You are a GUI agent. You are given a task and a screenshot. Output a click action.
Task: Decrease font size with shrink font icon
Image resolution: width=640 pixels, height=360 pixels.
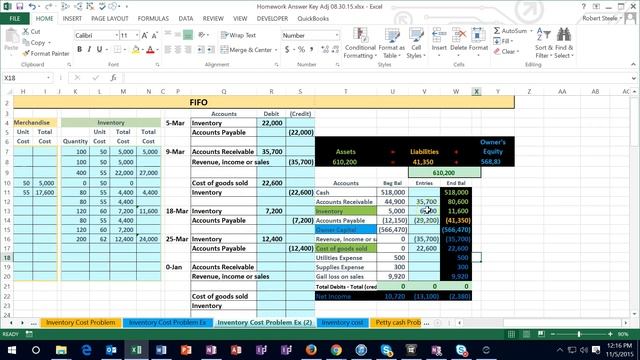(154, 36)
